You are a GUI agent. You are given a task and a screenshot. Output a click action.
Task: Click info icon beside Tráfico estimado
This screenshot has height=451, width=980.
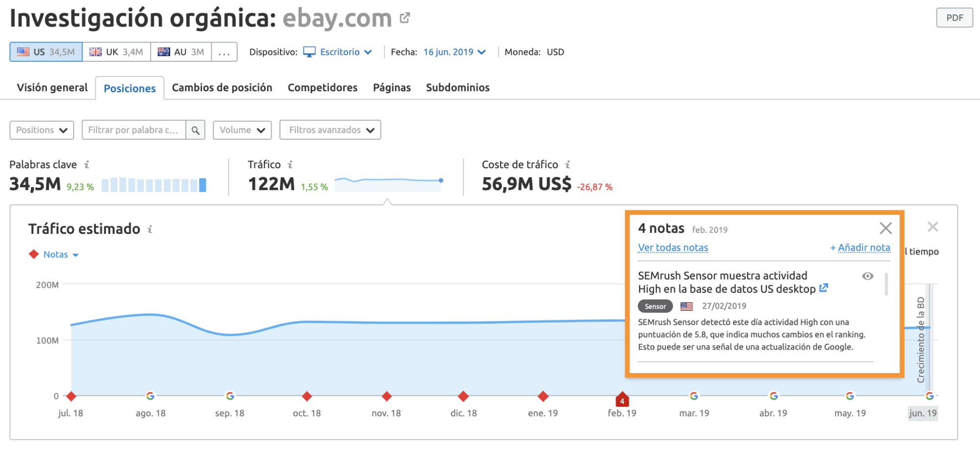pos(150,229)
